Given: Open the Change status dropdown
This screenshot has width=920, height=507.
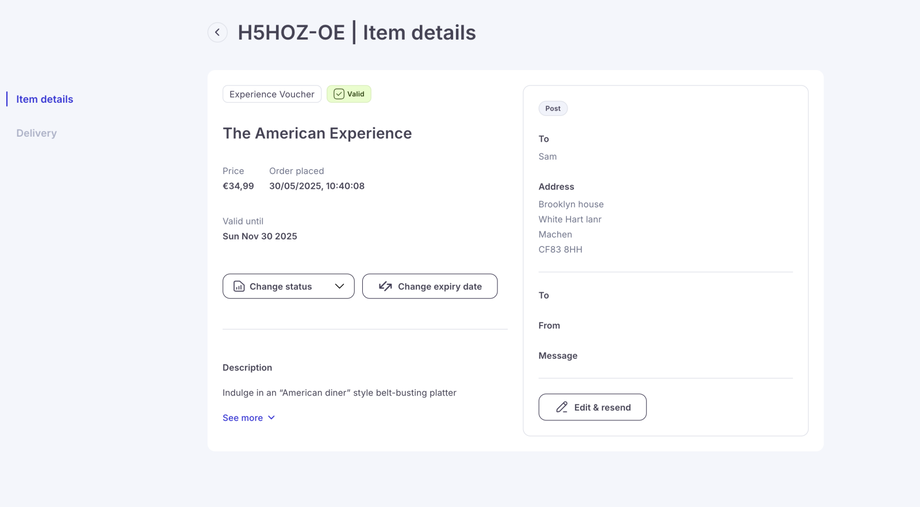Looking at the screenshot, I should (x=288, y=286).
